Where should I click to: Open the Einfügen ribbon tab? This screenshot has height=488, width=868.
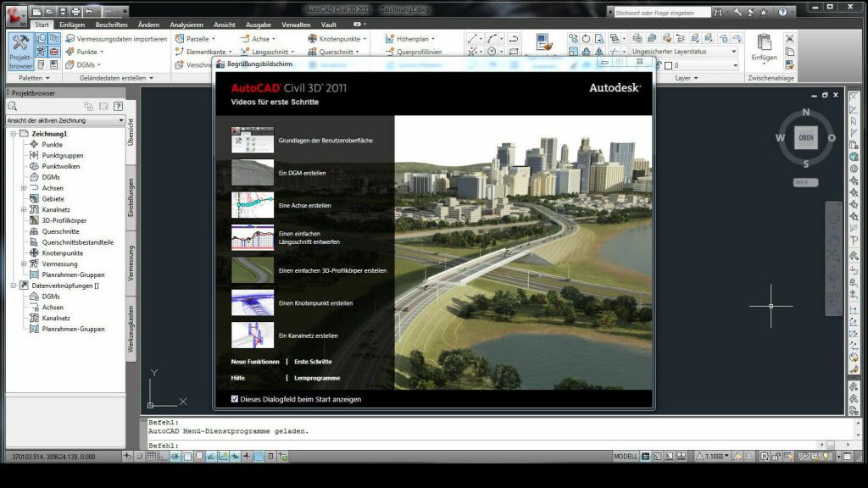(x=72, y=25)
